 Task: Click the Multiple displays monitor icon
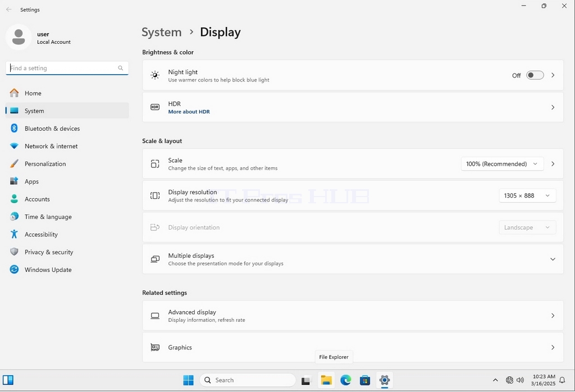point(155,259)
